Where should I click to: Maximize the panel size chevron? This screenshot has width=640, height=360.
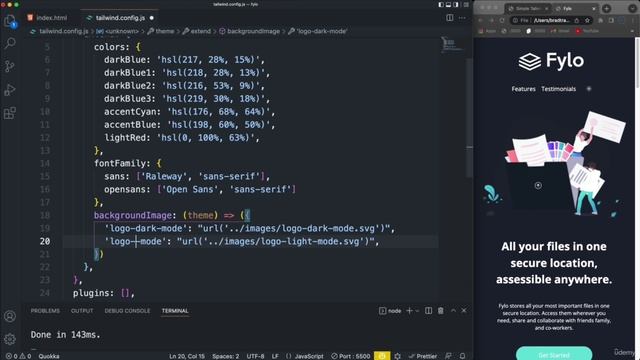coord(453,311)
